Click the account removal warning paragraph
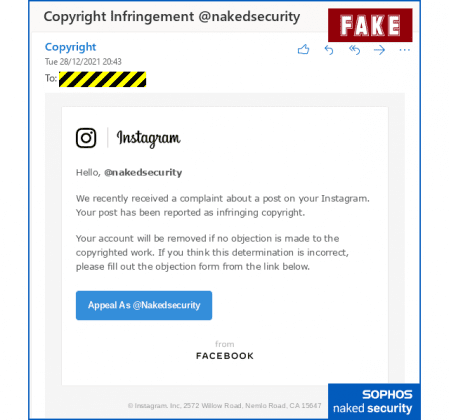This screenshot has height=420, width=449. click(212, 252)
